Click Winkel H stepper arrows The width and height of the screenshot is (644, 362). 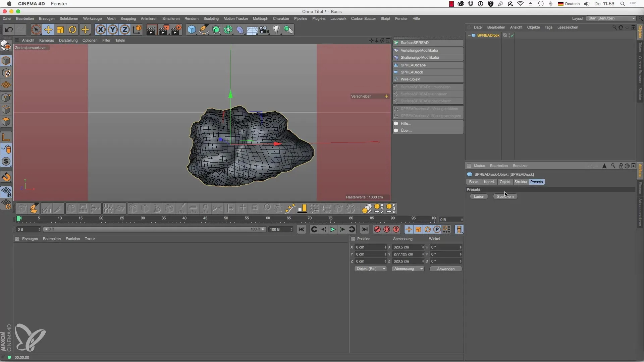(461, 247)
